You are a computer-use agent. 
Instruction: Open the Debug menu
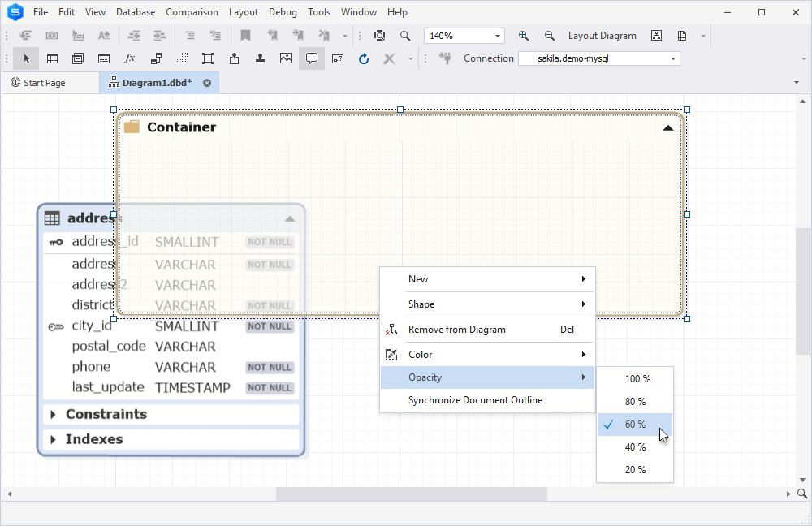coord(283,12)
